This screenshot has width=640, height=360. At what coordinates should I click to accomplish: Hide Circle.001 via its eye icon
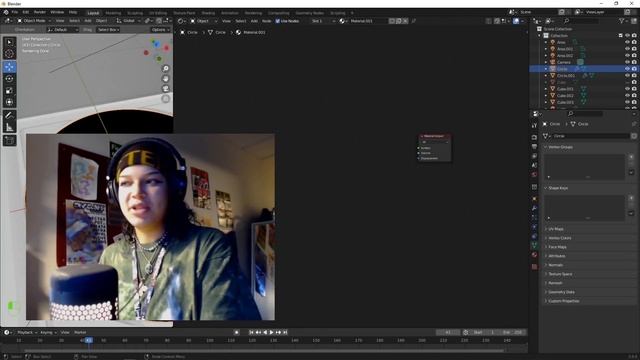point(627,76)
